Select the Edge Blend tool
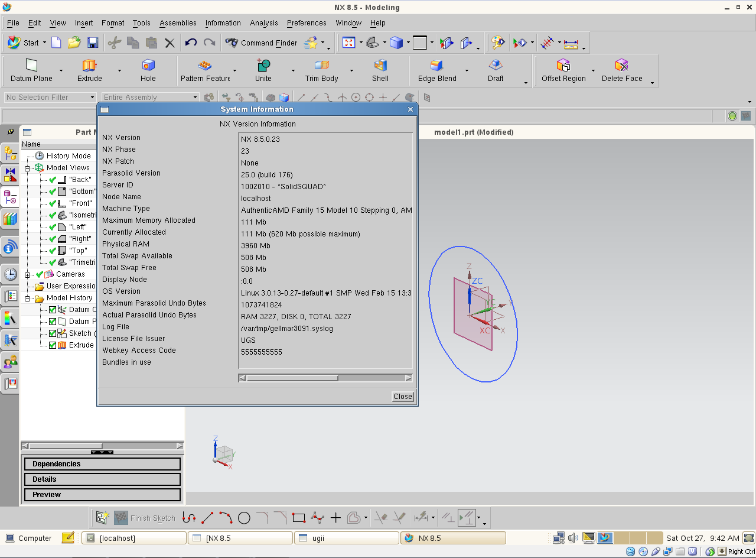The width and height of the screenshot is (756, 558). tap(436, 66)
